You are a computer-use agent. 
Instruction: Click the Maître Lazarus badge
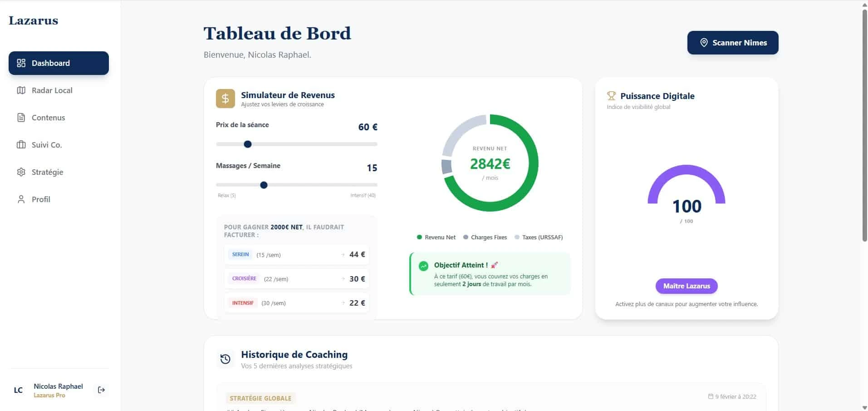click(x=687, y=286)
